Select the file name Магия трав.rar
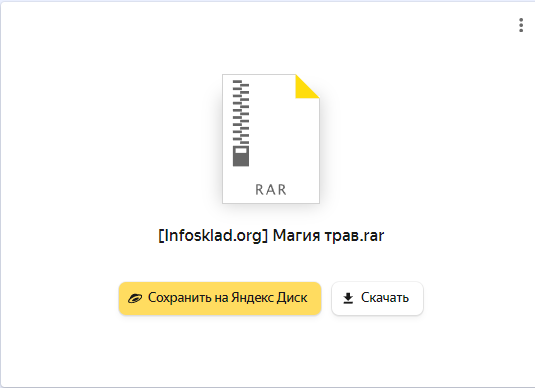 (329, 236)
